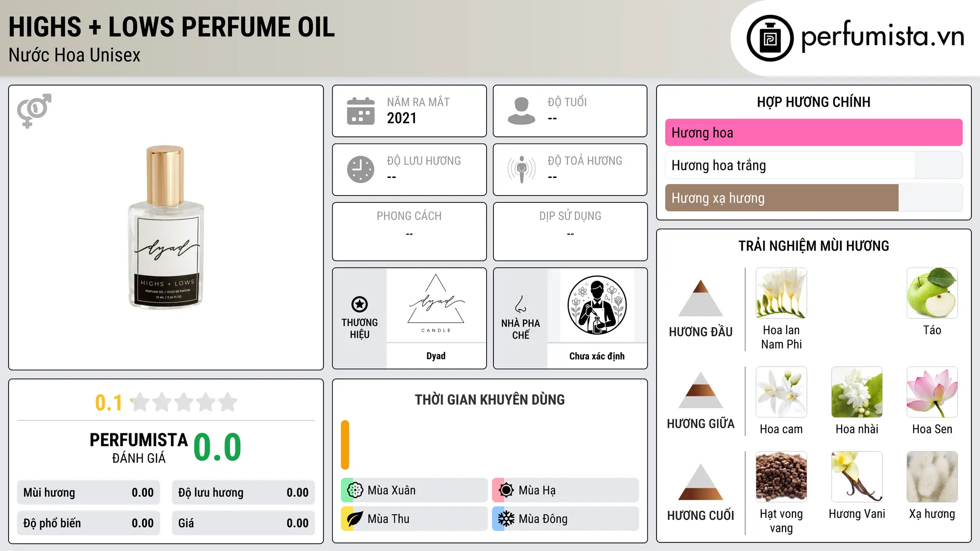Select the Hạt vong vang note image
The height and width of the screenshot is (551, 980).
(781, 477)
